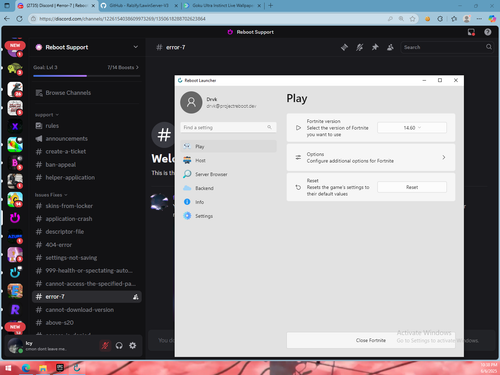Click the search magnifier in Find a setting
This screenshot has height=375, width=500.
pos(269,127)
